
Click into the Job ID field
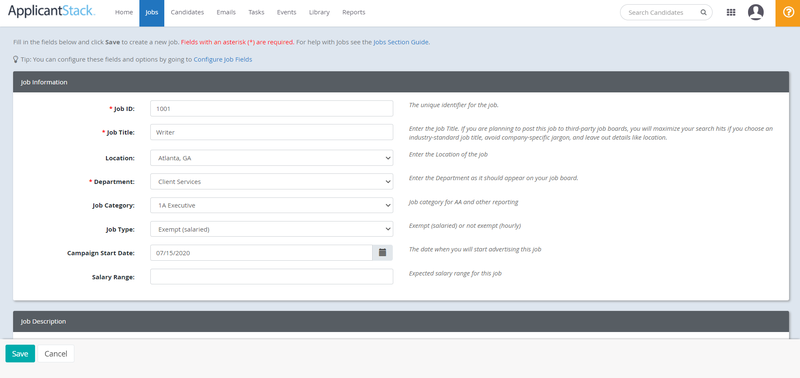coord(272,108)
